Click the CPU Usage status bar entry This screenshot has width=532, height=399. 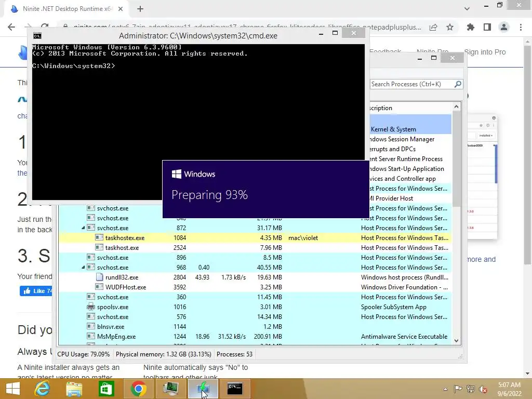tap(83, 354)
